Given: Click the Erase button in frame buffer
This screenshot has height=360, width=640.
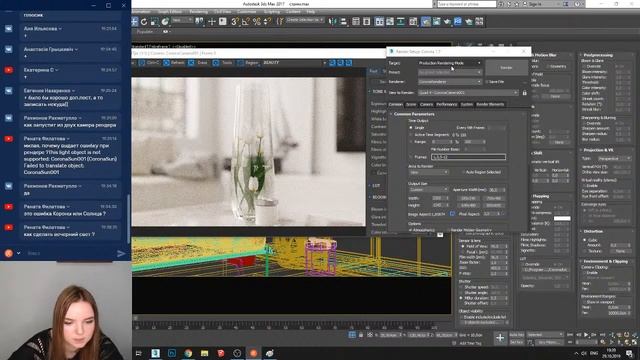Looking at the screenshot, I should pos(198,63).
